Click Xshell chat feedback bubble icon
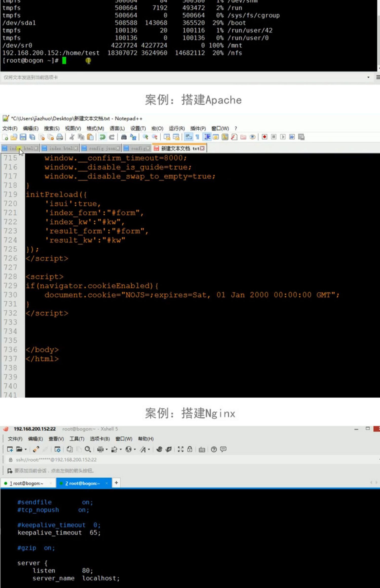 pos(223,449)
